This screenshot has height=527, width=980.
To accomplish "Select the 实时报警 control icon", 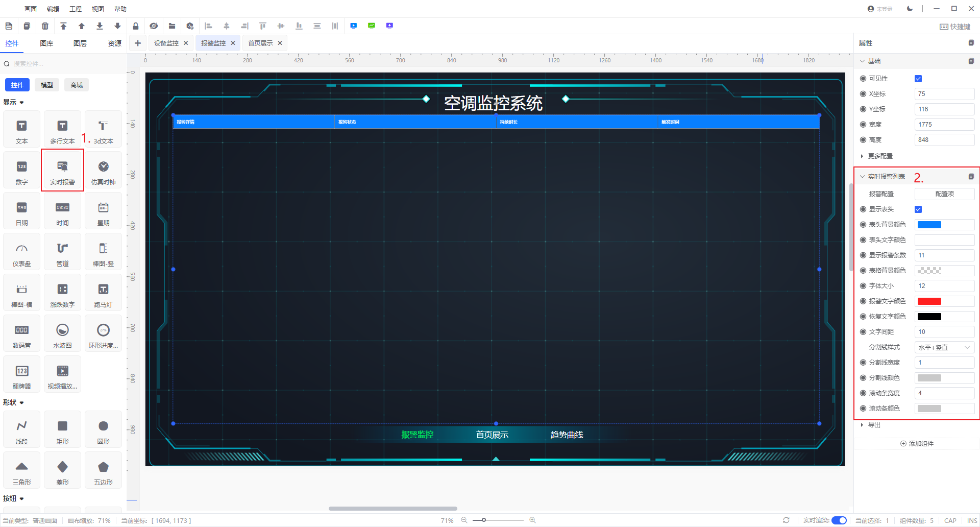I will pos(62,170).
